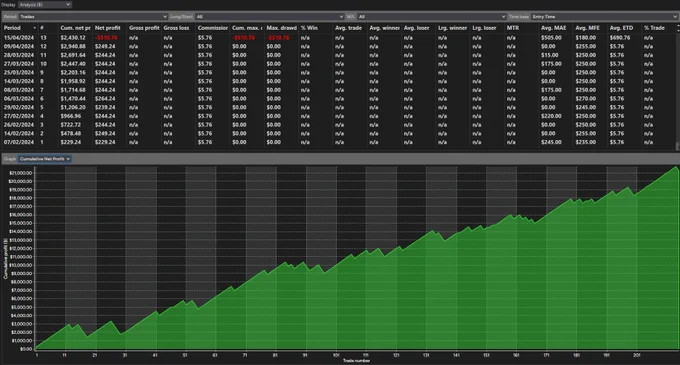Sort by the Gross profit column header

pos(144,28)
